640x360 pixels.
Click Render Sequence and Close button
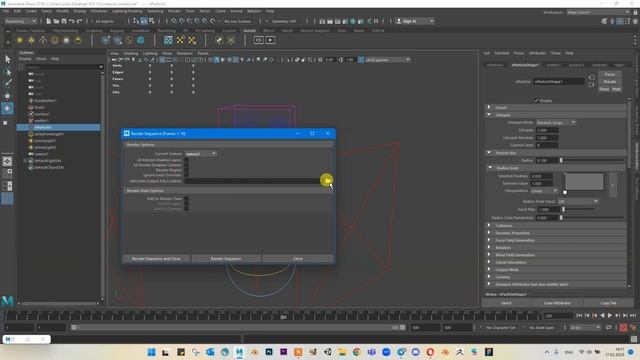tap(156, 258)
